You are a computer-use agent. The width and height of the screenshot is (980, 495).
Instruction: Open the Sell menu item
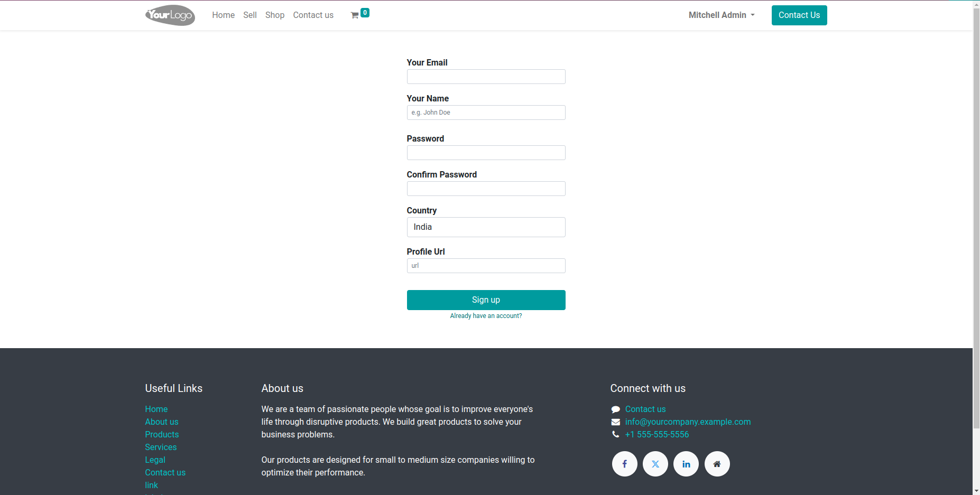coord(250,15)
